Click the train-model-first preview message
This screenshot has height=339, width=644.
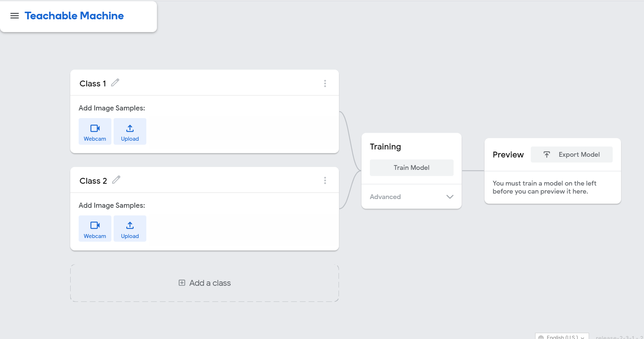(544, 187)
